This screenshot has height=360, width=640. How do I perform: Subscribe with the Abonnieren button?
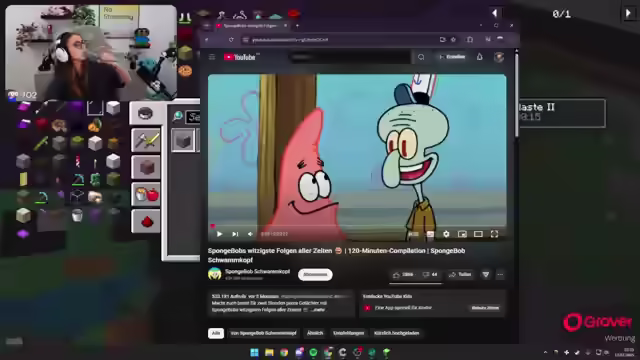(x=315, y=275)
